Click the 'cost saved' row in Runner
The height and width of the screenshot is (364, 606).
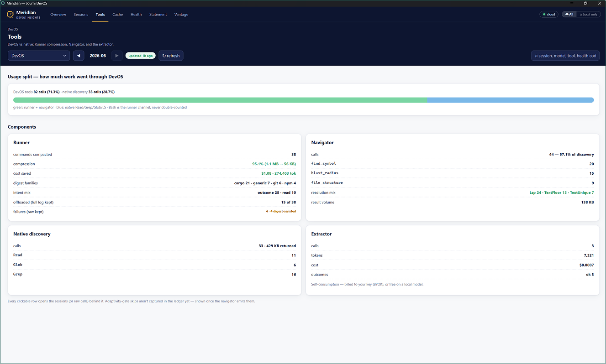pyautogui.click(x=154, y=173)
